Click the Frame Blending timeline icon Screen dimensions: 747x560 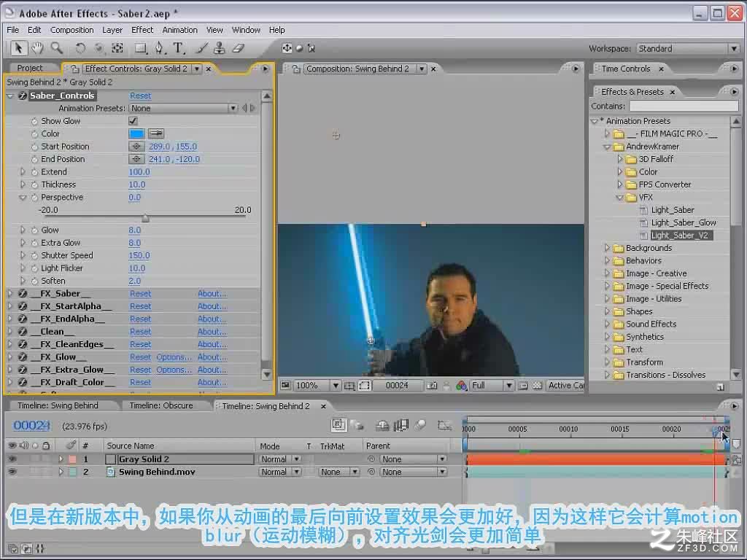[400, 425]
